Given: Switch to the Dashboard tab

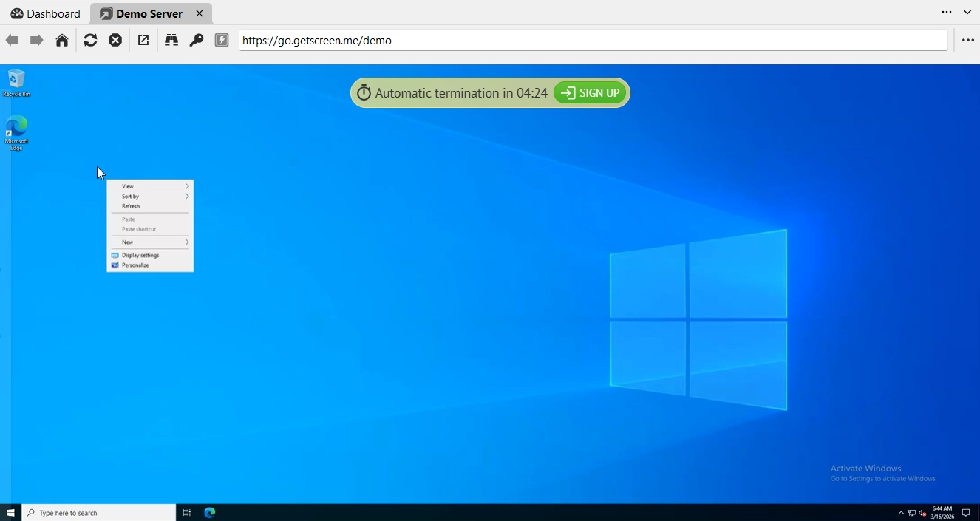Looking at the screenshot, I should tap(46, 13).
